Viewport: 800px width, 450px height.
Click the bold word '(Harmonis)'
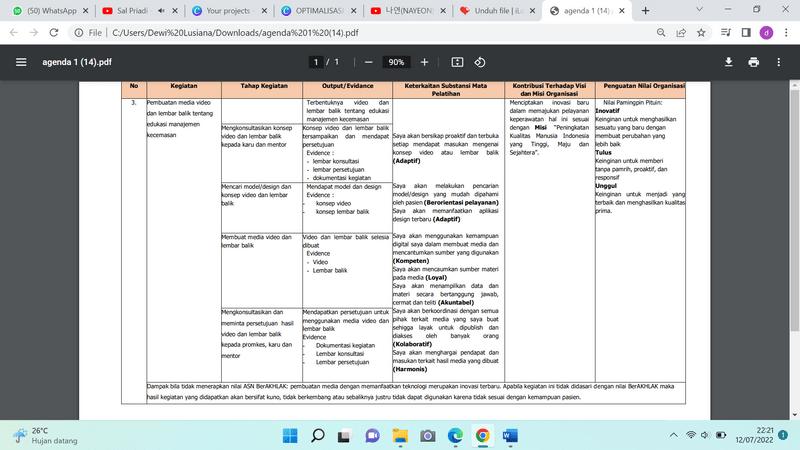[x=410, y=369]
